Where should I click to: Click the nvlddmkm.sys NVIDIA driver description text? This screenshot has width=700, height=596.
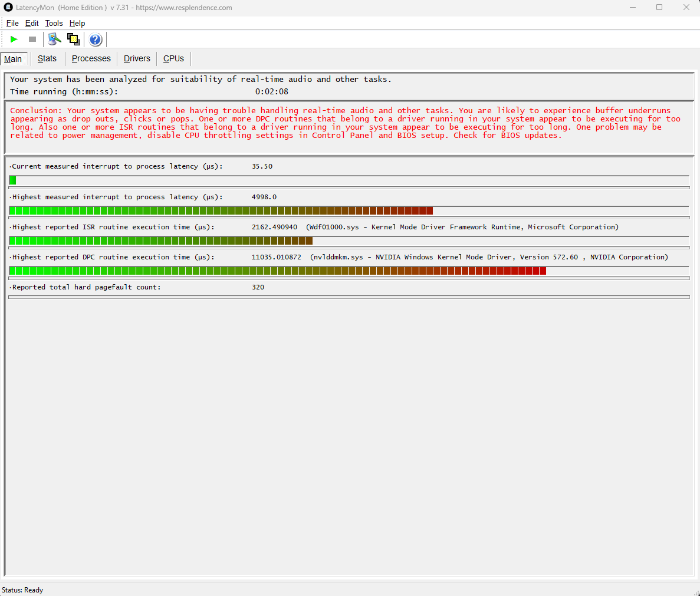click(x=489, y=257)
